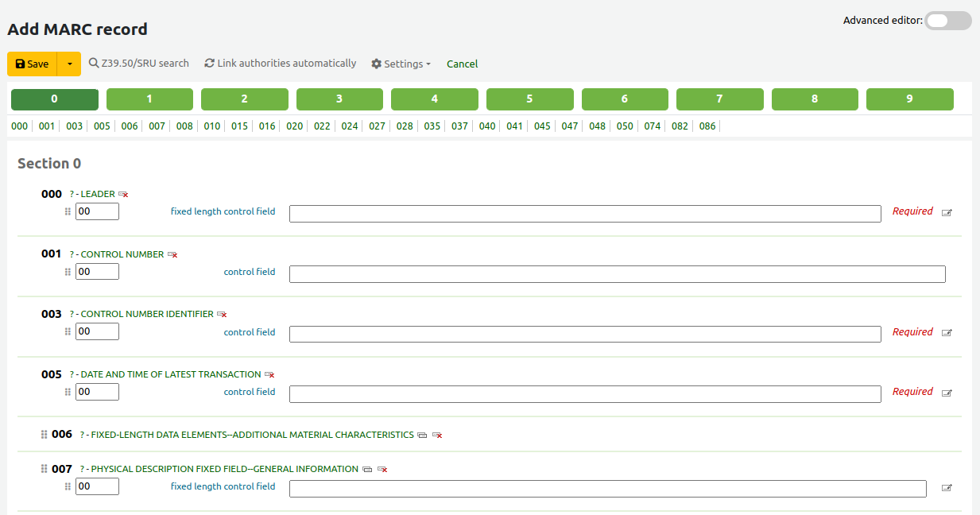Open the value builder icon for the LEADER field

pyautogui.click(x=946, y=212)
